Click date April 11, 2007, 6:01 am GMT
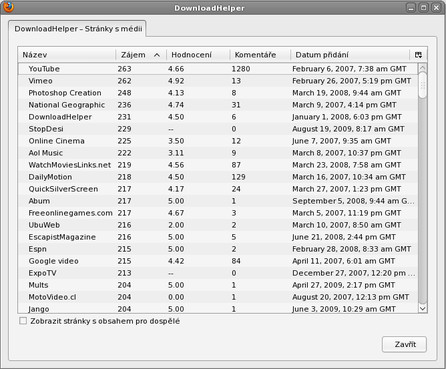 [x=343, y=261]
